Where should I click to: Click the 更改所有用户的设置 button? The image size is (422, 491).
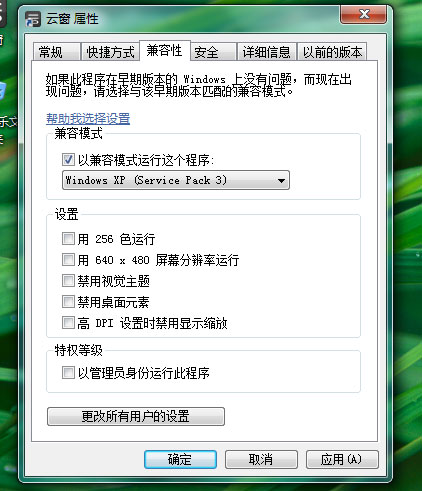[x=136, y=416]
